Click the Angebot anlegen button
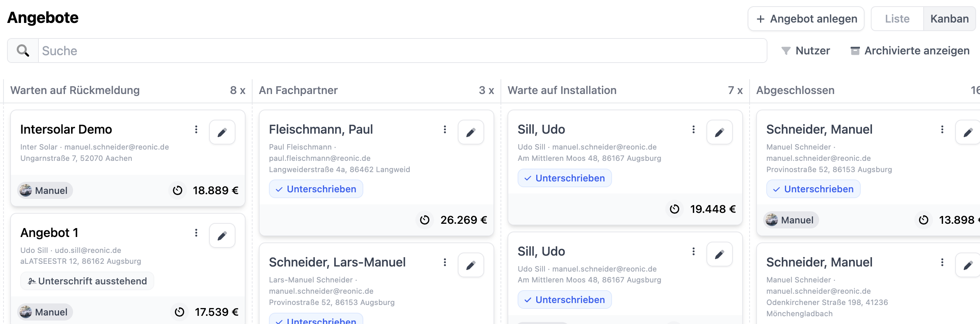980x324 pixels. click(806, 19)
